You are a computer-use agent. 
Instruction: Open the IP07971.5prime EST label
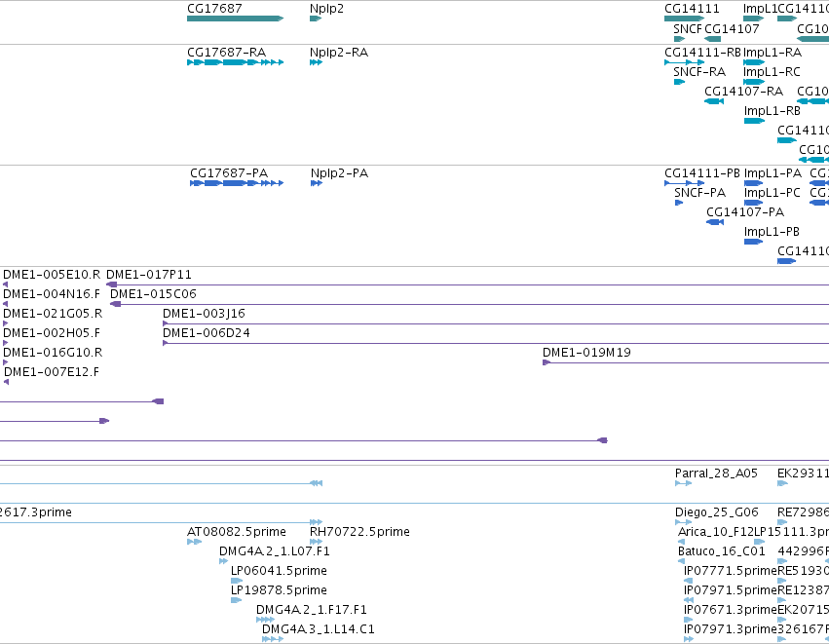pos(731,591)
